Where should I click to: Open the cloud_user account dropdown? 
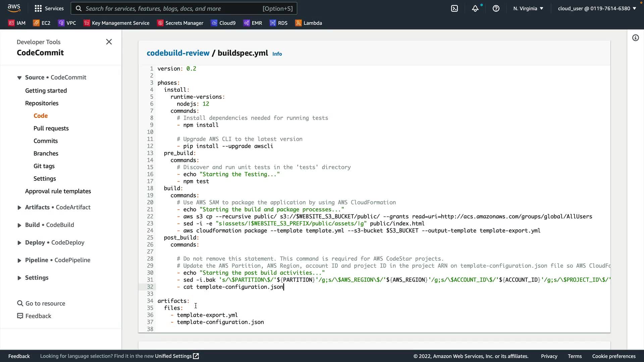[597, 8]
